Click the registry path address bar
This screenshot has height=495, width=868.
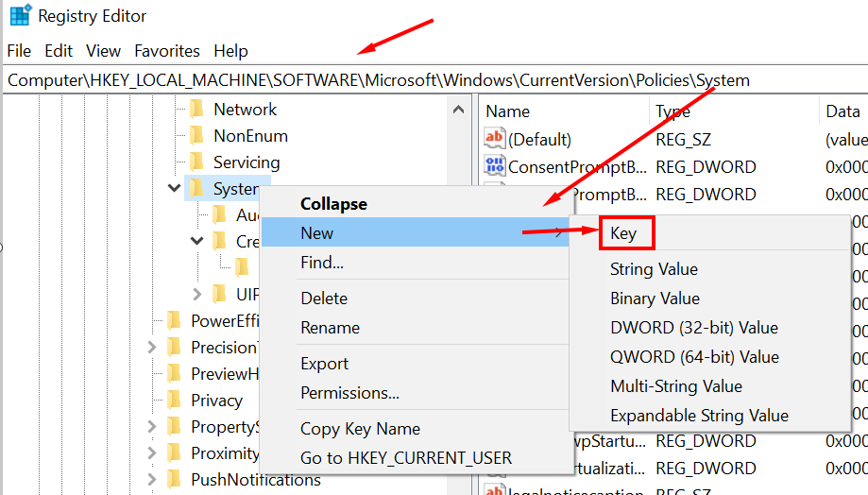(435, 80)
